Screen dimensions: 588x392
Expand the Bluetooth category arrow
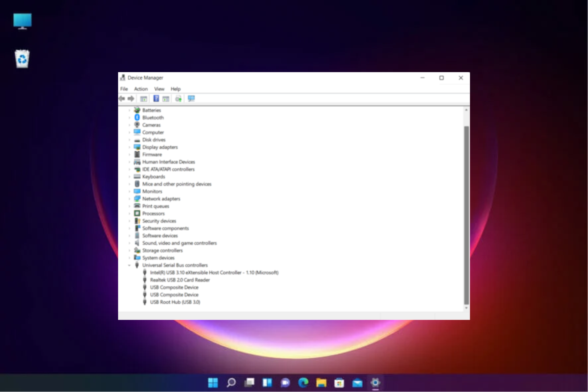(x=129, y=118)
